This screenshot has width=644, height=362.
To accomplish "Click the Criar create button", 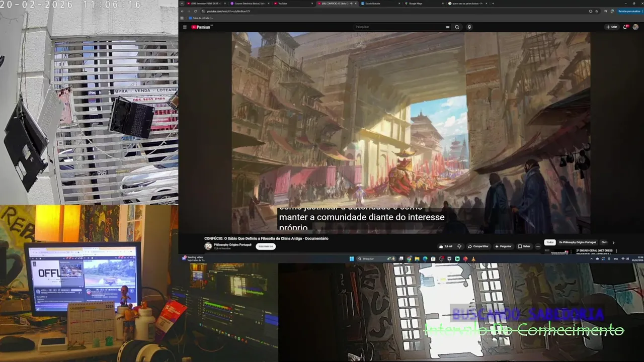I will point(612,27).
